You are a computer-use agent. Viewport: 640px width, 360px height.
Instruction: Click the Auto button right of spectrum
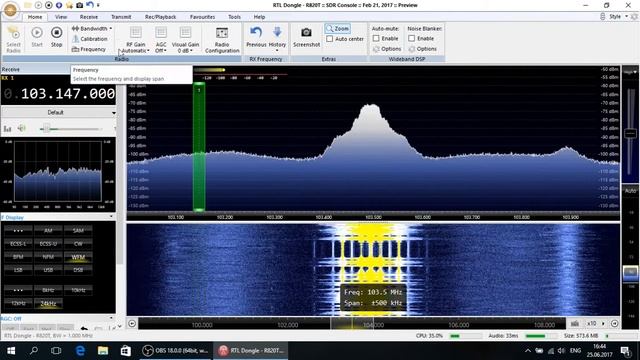tap(630, 191)
